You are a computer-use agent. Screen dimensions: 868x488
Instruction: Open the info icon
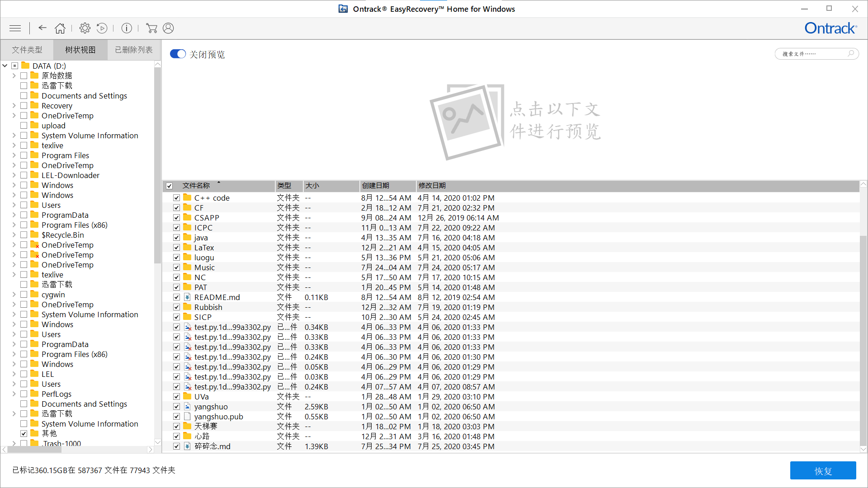(x=127, y=28)
